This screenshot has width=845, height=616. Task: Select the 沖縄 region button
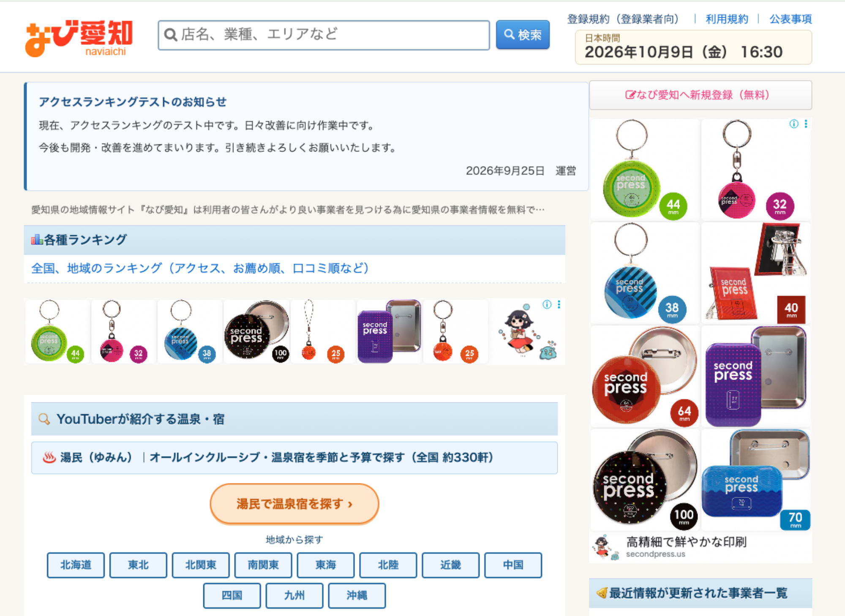[x=357, y=596]
